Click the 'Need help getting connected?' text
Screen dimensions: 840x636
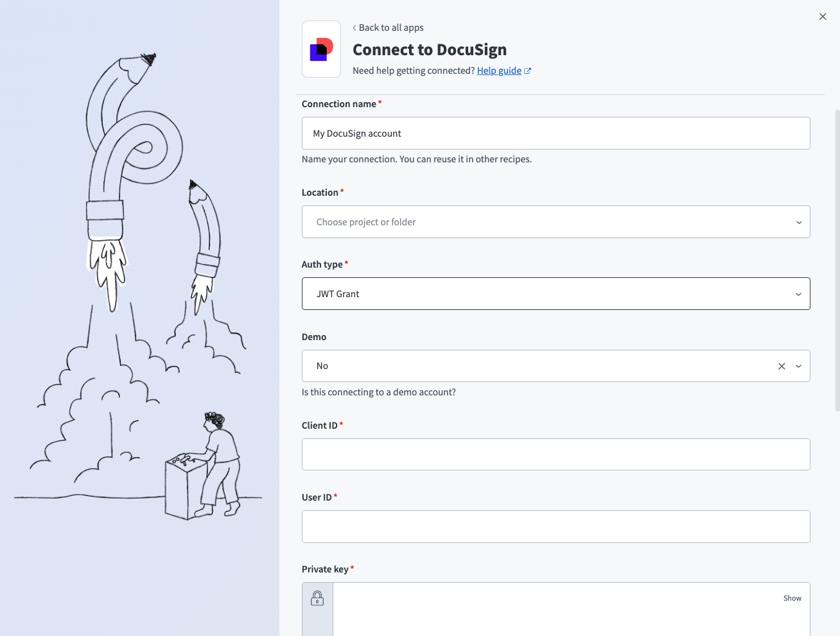(x=414, y=71)
